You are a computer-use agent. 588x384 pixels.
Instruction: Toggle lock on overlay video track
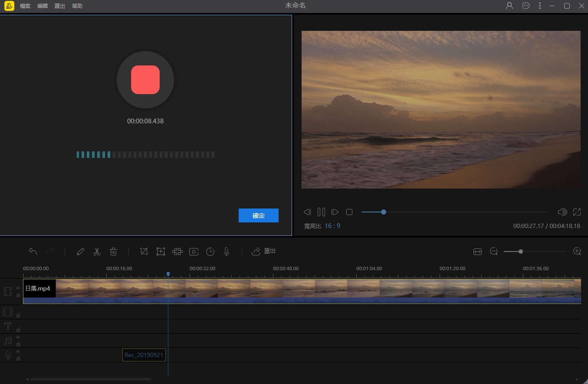coord(18,315)
